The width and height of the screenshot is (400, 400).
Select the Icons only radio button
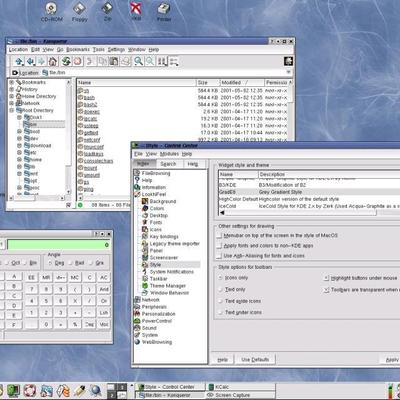[x=220, y=278]
